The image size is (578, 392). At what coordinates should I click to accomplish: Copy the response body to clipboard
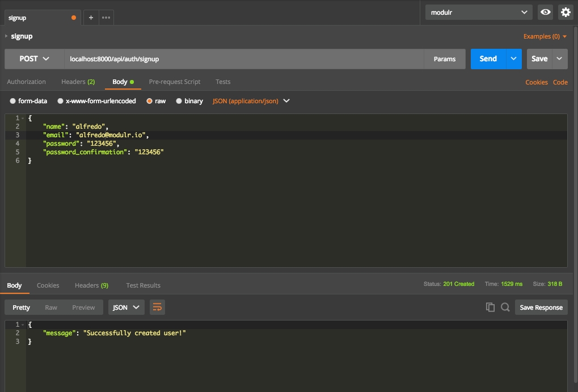[490, 307]
